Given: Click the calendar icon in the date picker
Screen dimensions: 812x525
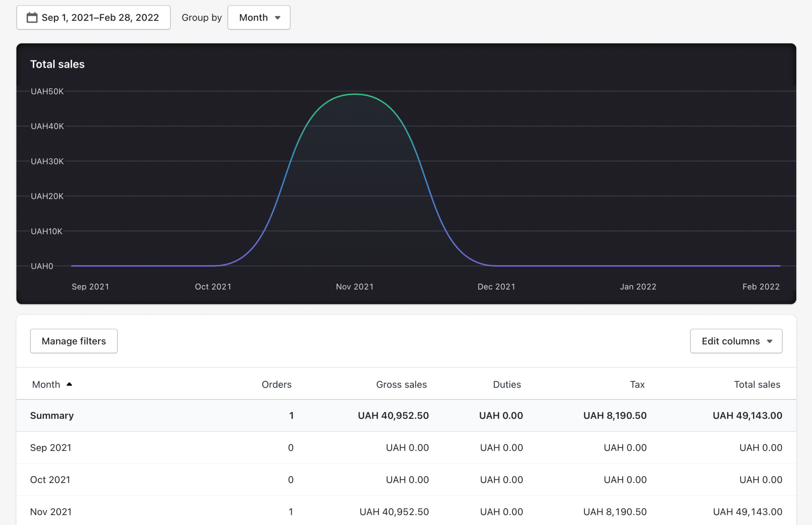Looking at the screenshot, I should click(x=33, y=17).
